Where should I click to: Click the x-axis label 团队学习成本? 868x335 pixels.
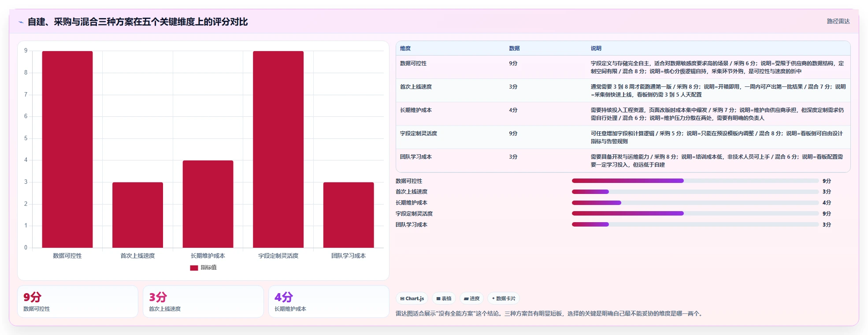(x=349, y=256)
